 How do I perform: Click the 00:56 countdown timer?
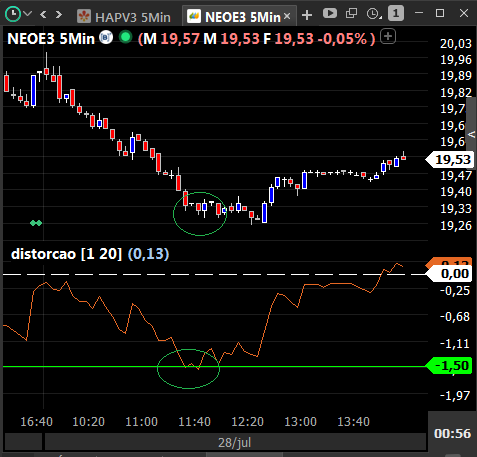click(452, 434)
